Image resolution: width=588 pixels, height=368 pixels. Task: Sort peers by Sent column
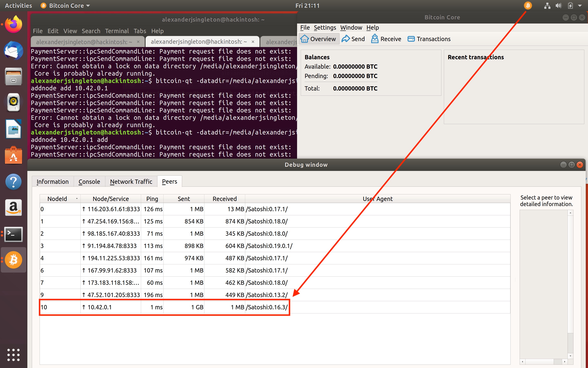point(184,199)
